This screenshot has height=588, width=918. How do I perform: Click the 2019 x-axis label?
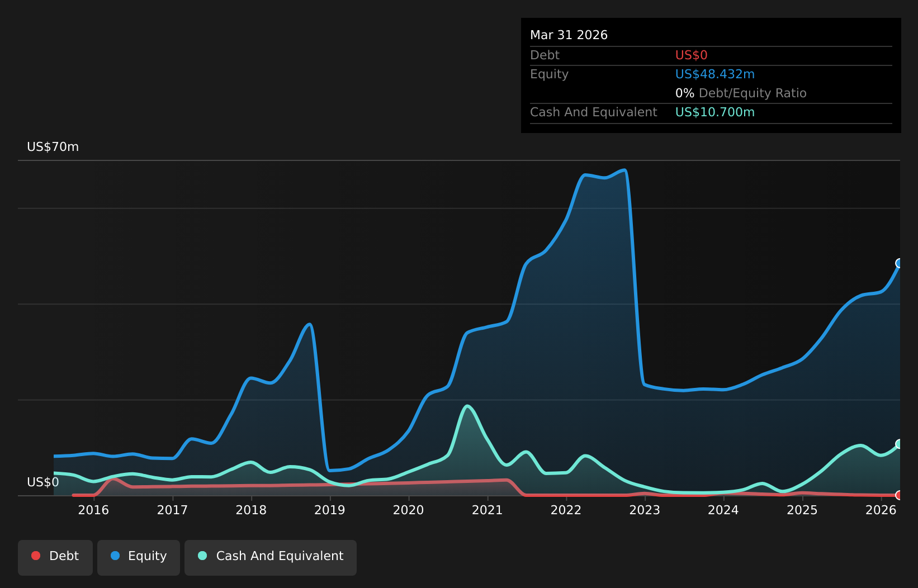click(x=330, y=510)
